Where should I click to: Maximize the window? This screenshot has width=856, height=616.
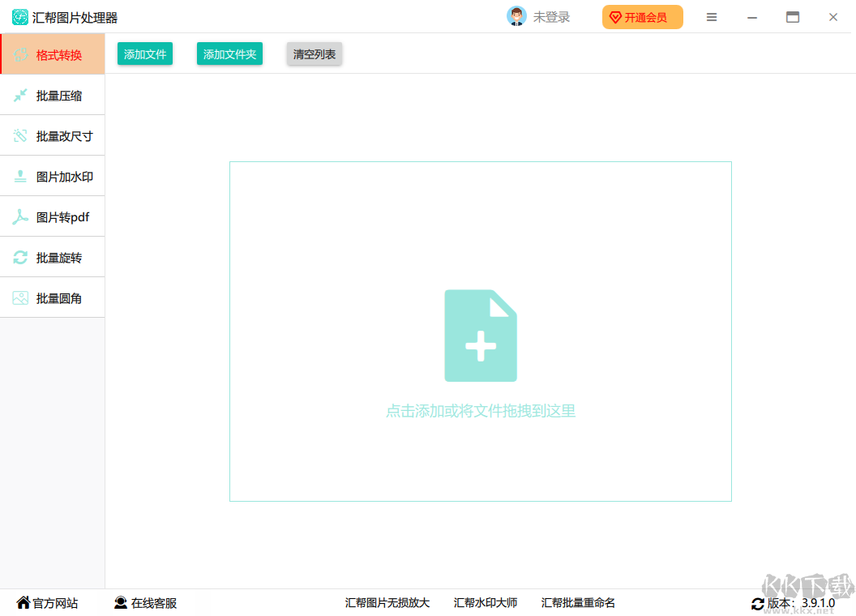[x=793, y=18]
